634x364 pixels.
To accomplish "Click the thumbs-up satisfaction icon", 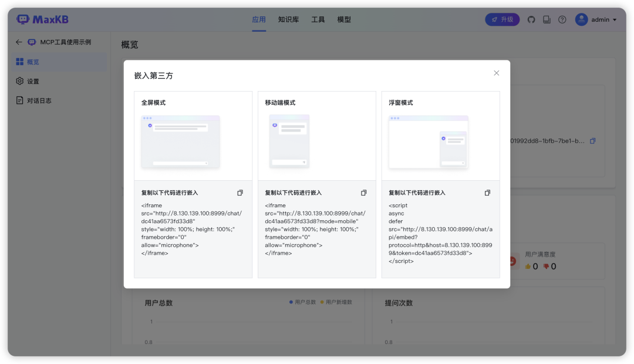I will pyautogui.click(x=528, y=267).
